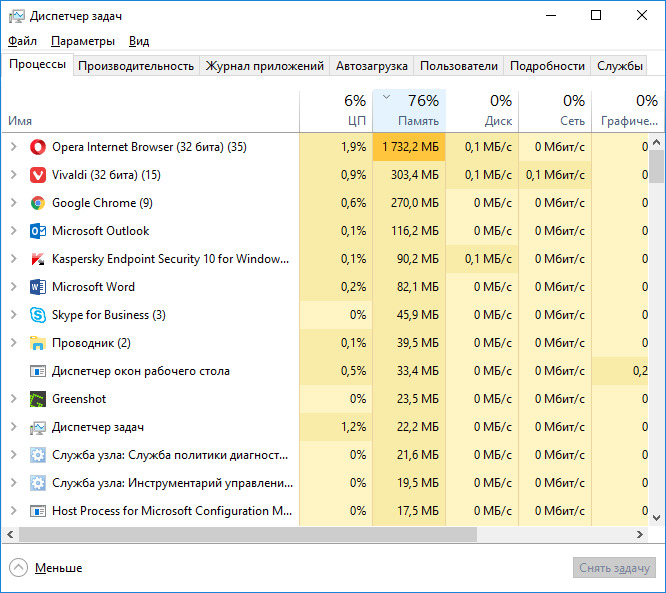The width and height of the screenshot is (666, 593).
Task: Click the horizontal scrollbar right arrow
Action: click(640, 535)
